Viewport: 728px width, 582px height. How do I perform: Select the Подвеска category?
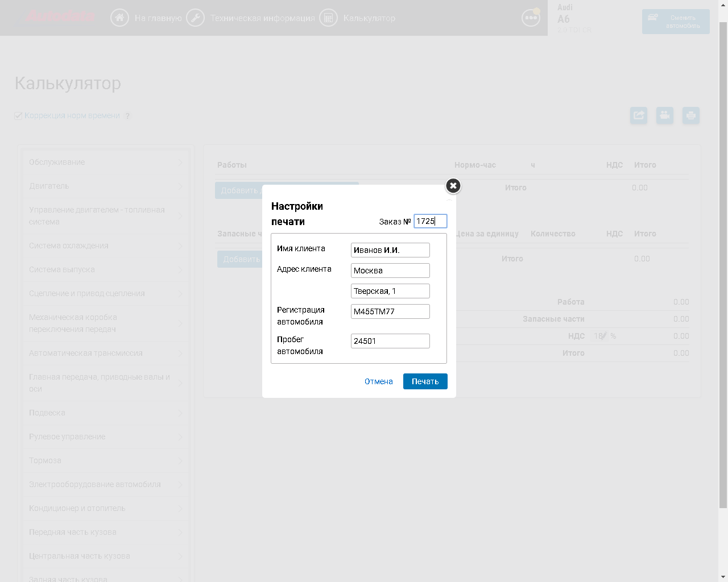click(105, 413)
